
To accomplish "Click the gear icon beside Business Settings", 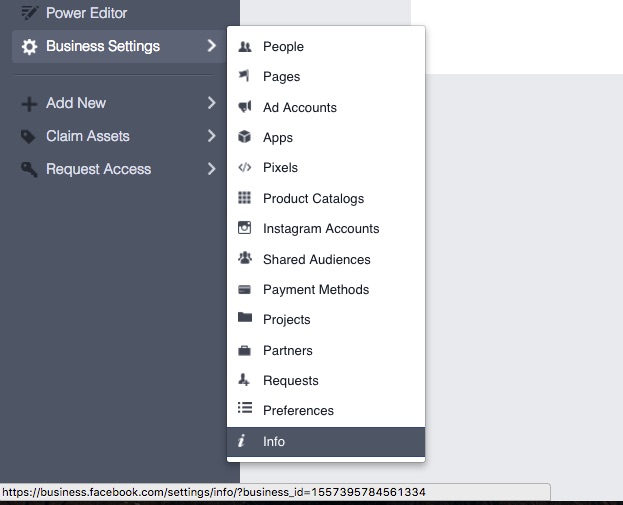I will (29, 47).
